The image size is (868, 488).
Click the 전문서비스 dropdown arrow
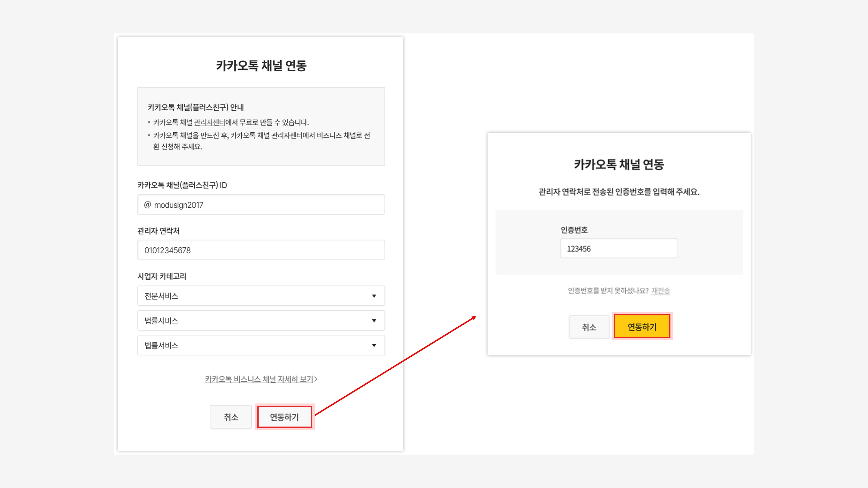coord(374,296)
